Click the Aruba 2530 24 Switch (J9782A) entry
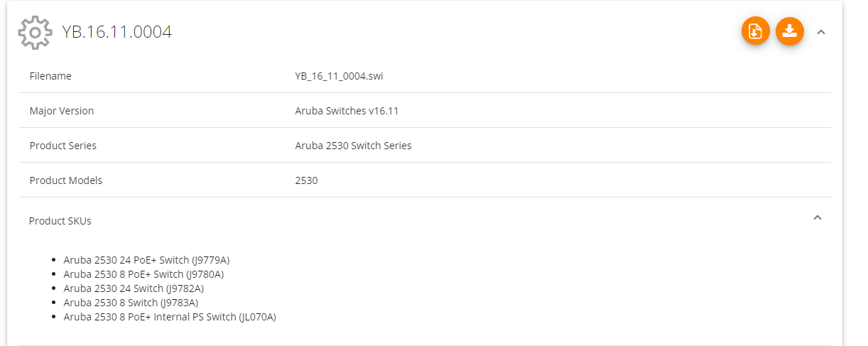868x346 pixels. (x=134, y=288)
